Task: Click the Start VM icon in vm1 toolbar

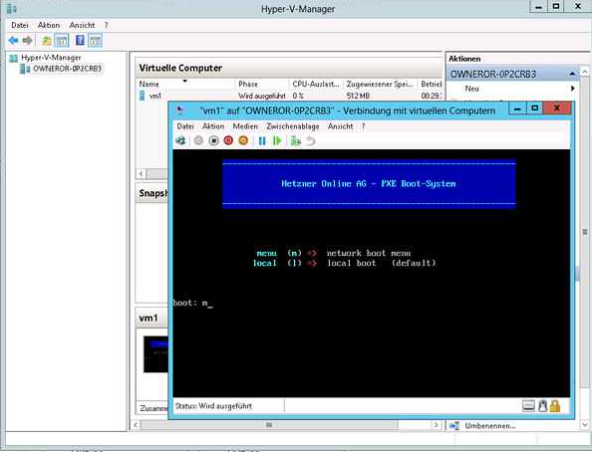Action: [x=198, y=141]
